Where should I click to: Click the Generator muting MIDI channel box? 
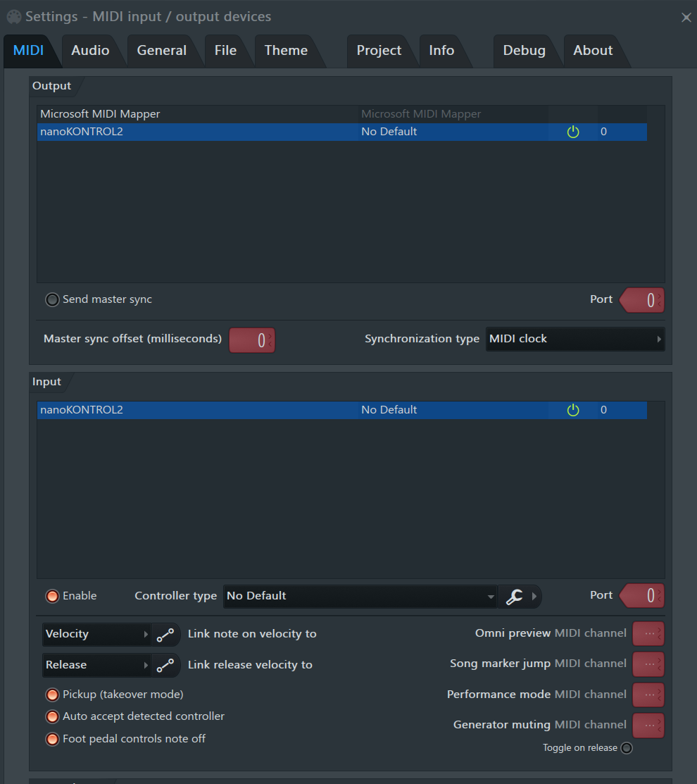coord(648,725)
